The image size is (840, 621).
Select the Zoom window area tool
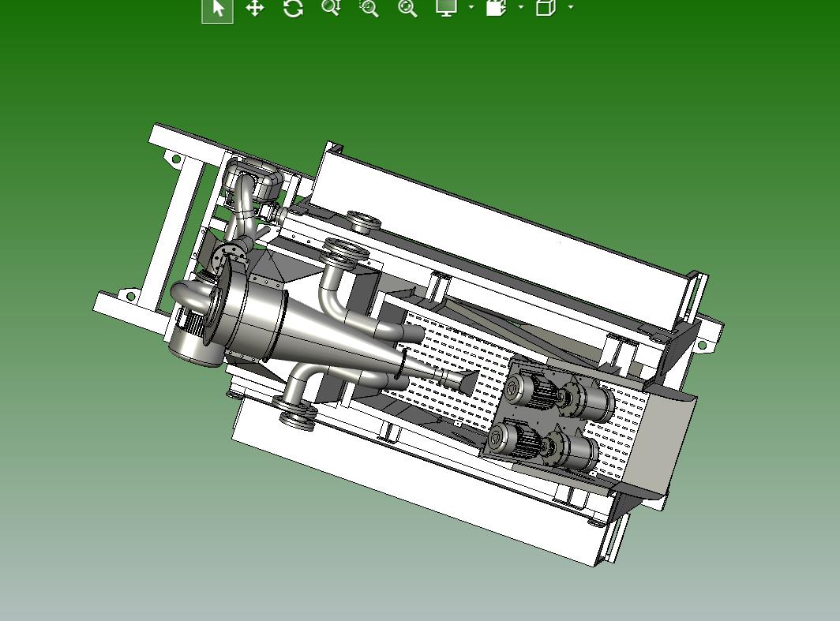pyautogui.click(x=369, y=8)
